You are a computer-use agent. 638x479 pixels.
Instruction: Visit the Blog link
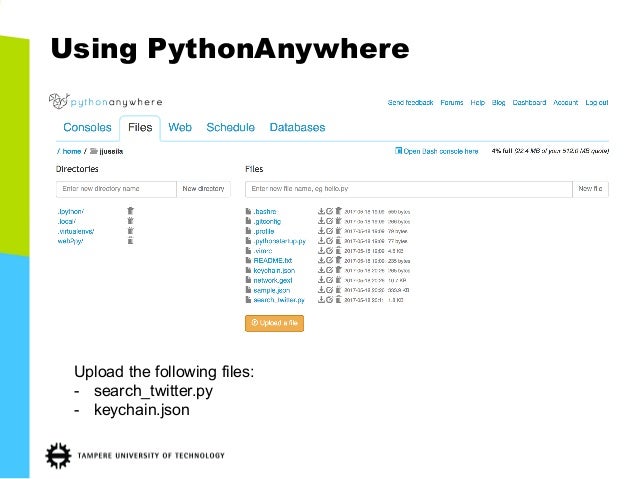coord(498,103)
